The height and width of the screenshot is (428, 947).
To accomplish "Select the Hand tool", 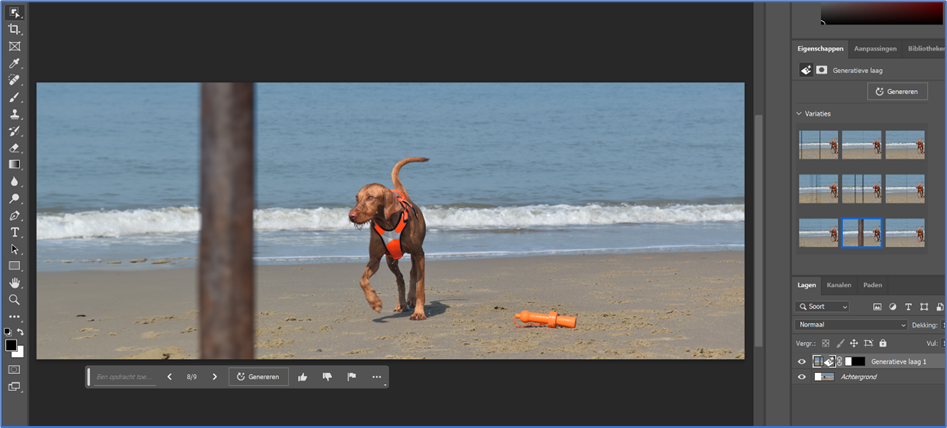I will tap(14, 283).
